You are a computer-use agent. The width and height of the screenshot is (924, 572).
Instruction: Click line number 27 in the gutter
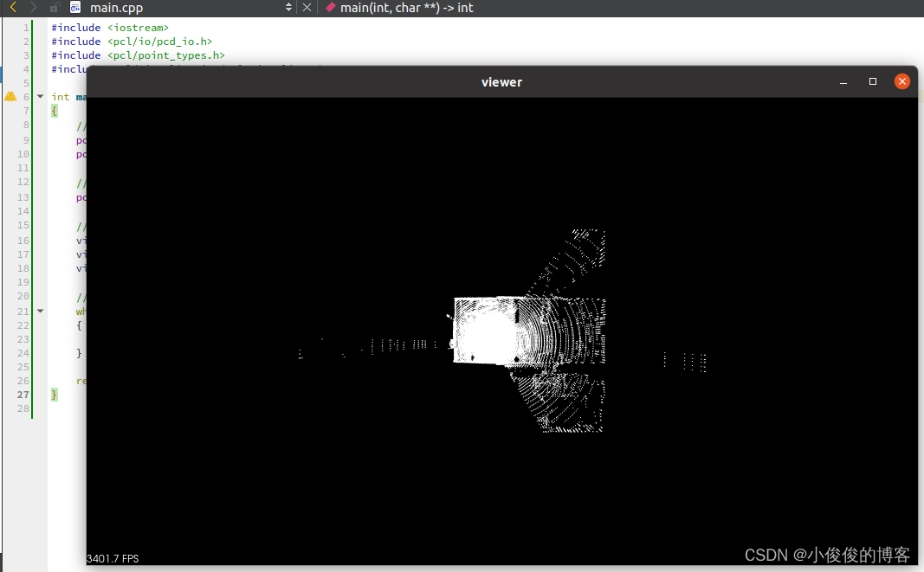tap(23, 395)
